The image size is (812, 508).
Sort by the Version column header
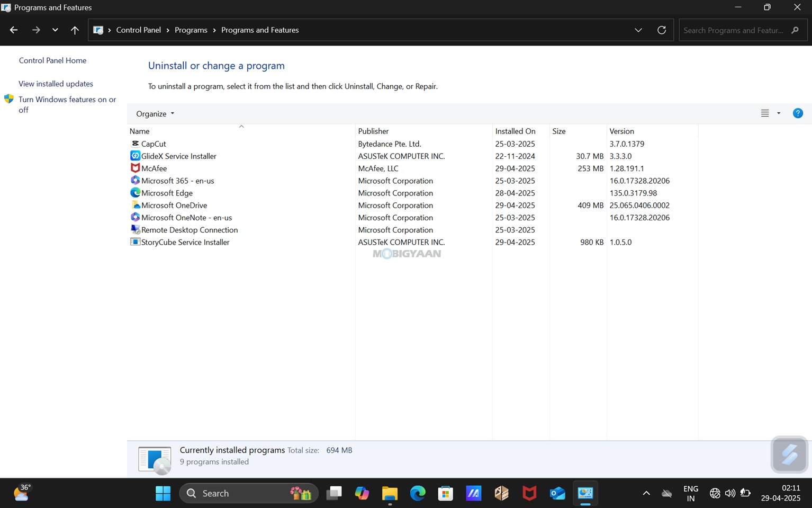point(653,131)
